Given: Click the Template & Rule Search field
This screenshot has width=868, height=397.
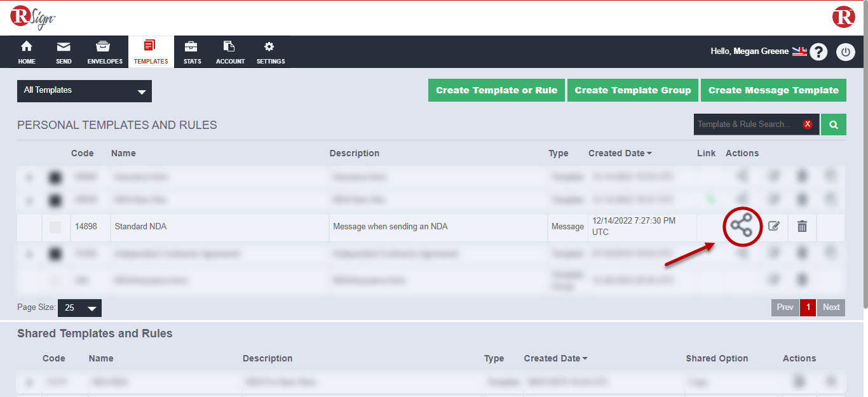Looking at the screenshot, I should [x=747, y=124].
